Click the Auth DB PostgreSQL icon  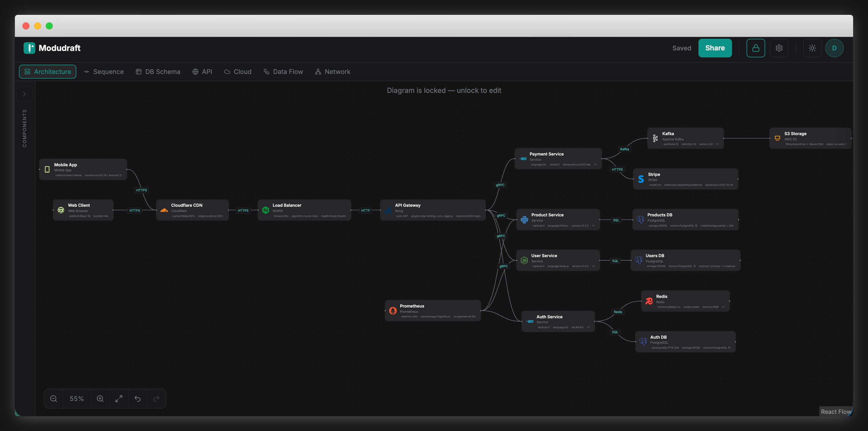tap(643, 342)
